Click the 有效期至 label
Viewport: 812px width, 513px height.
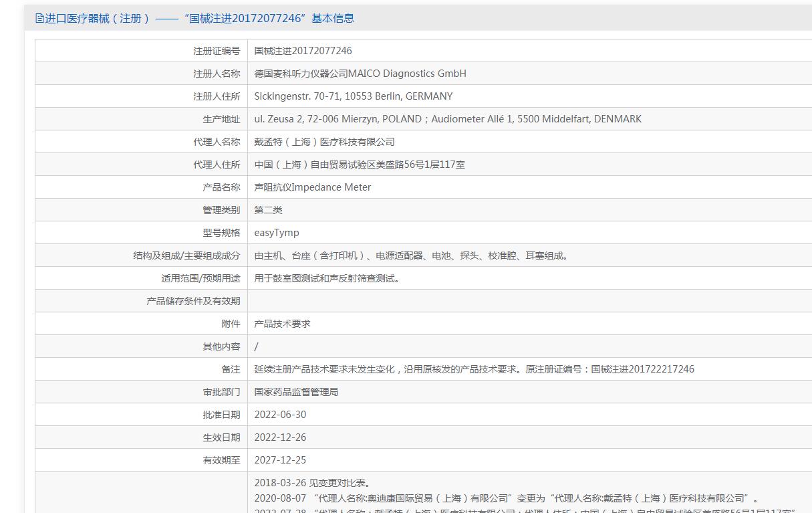tap(221, 460)
